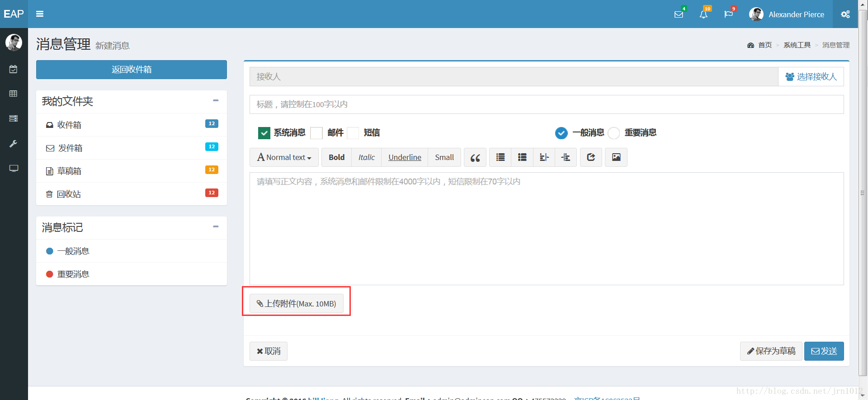Open the 草稿箱 folder
The width and height of the screenshot is (868, 400).
click(x=132, y=171)
